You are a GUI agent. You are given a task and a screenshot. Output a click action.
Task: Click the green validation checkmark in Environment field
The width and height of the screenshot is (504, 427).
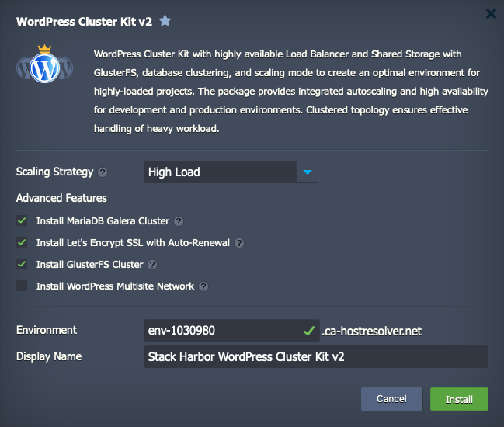(x=309, y=331)
